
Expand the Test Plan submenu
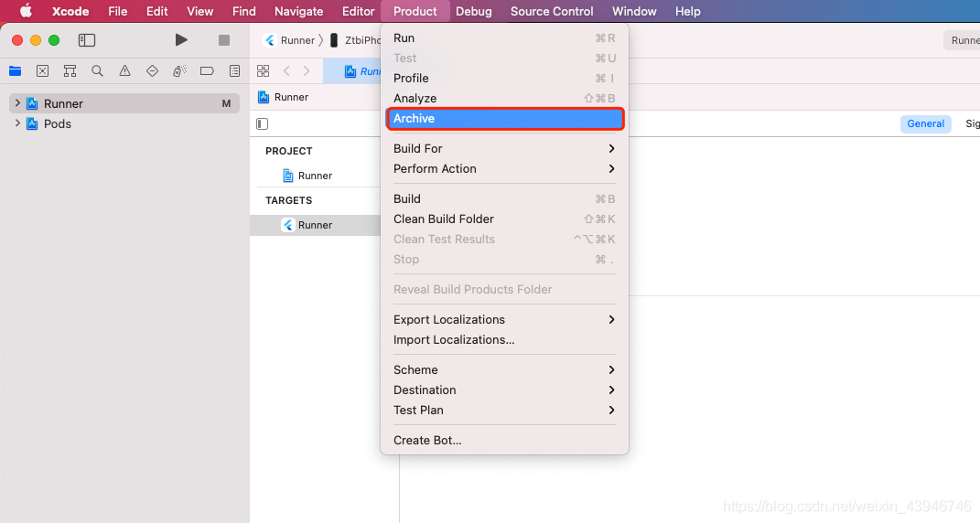click(x=504, y=410)
